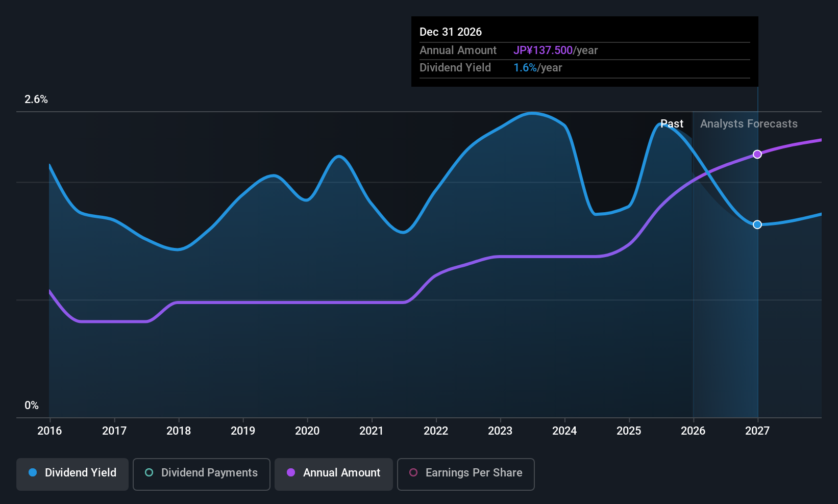Click the 2021 x-axis label

[x=372, y=431]
